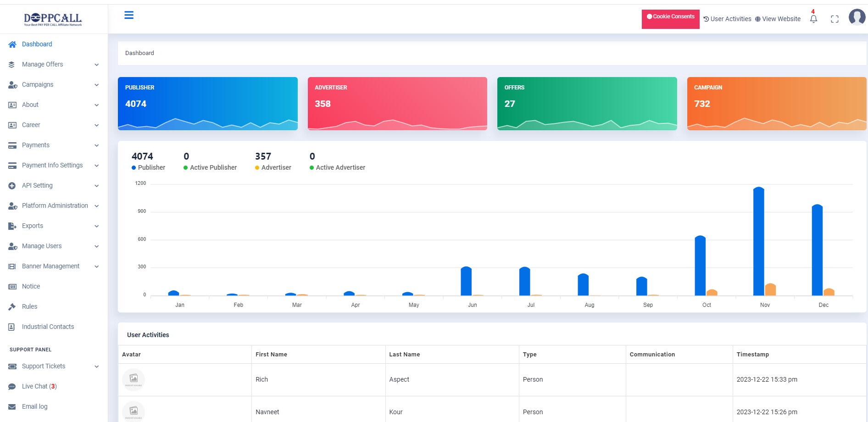Click the Live Chat bubble icon
Image resolution: width=868 pixels, height=422 pixels.
(x=12, y=387)
